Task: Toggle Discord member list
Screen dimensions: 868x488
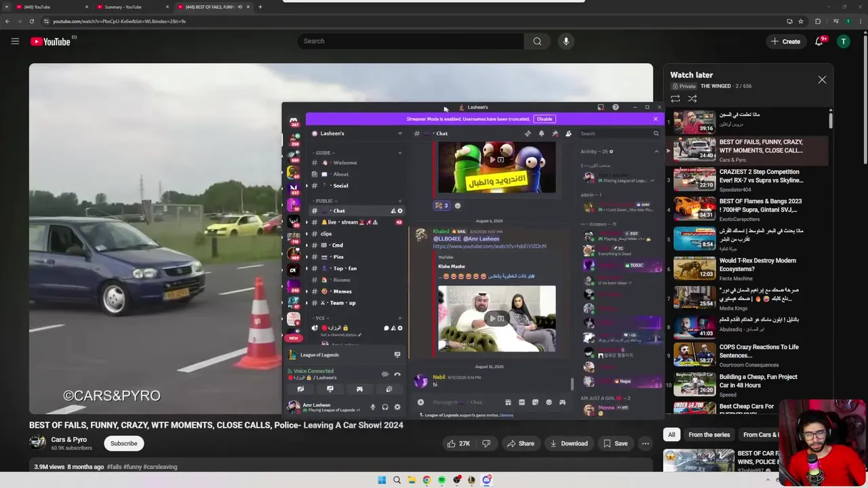Action: click(x=568, y=134)
